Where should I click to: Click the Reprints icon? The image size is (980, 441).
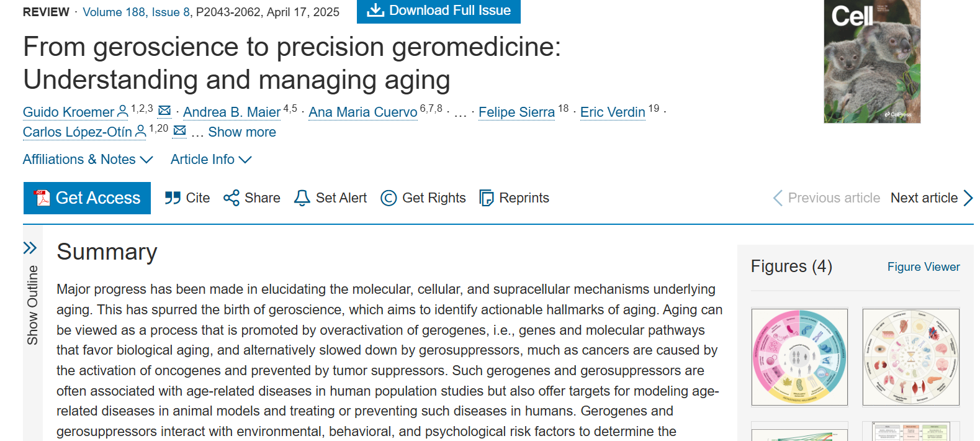point(487,198)
